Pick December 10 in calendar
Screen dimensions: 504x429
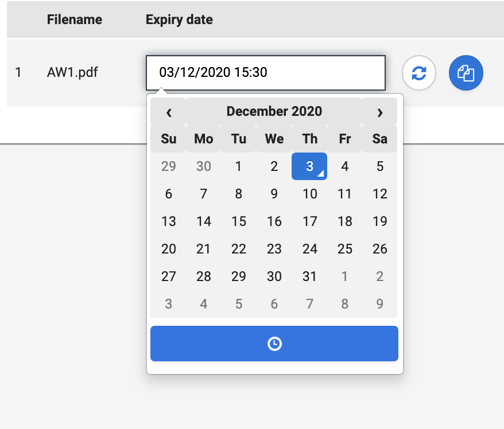click(x=309, y=194)
